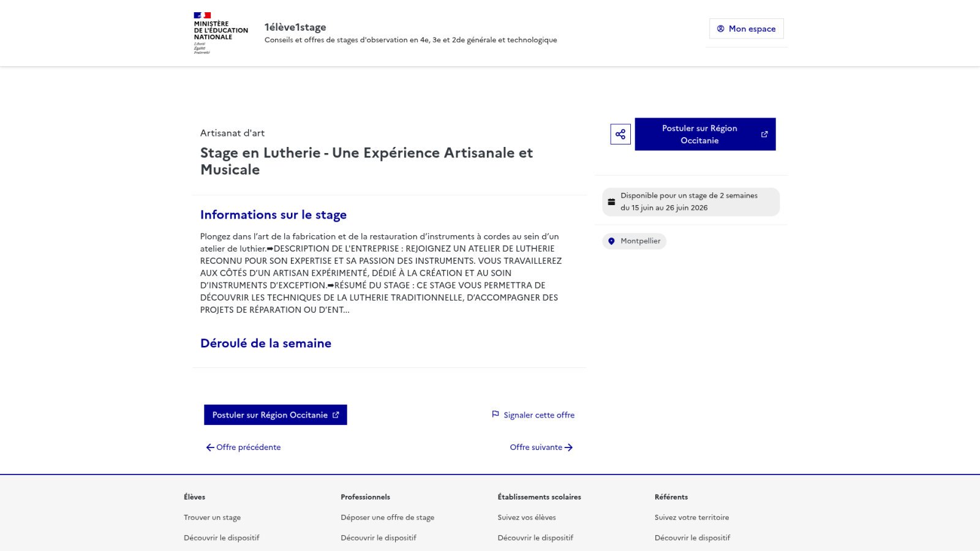Click the Professionnels footer column heading
980x551 pixels.
click(365, 497)
